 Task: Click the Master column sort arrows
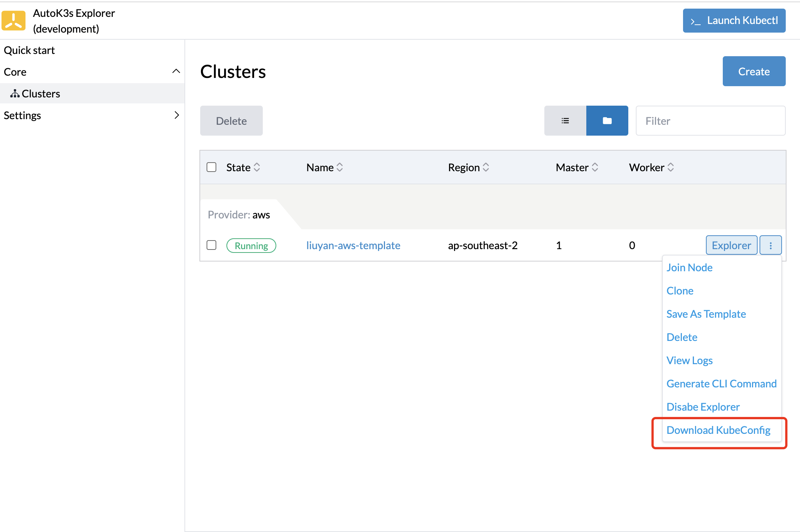[596, 167]
